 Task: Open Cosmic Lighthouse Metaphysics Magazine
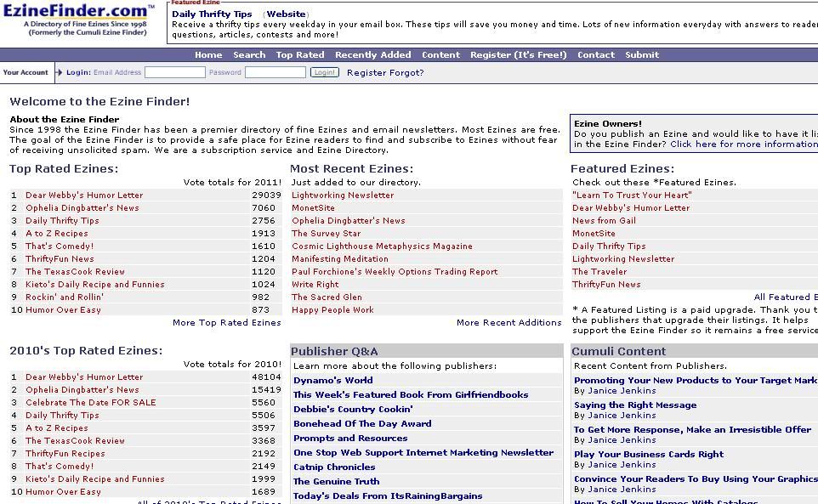[x=382, y=246]
